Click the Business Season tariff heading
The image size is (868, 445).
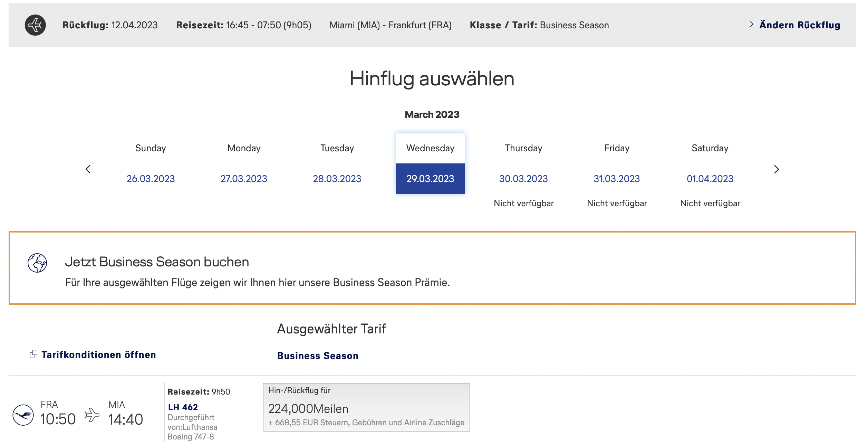(318, 356)
